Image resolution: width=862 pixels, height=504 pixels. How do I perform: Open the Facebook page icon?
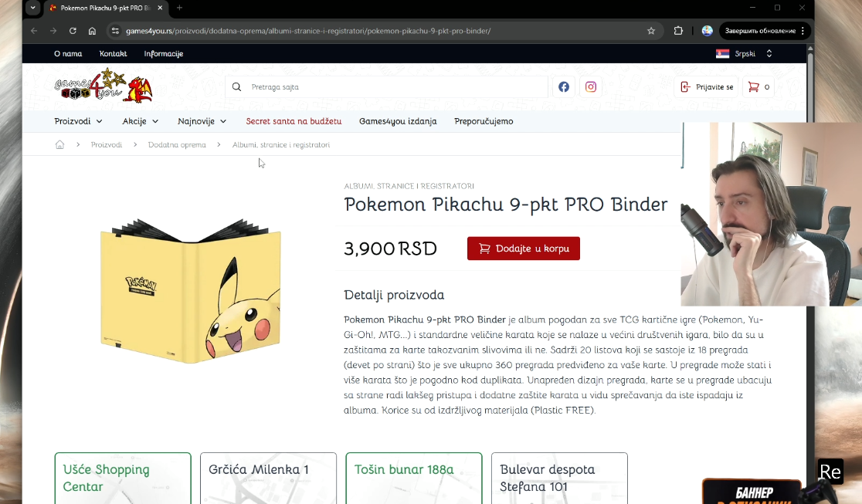pos(564,87)
